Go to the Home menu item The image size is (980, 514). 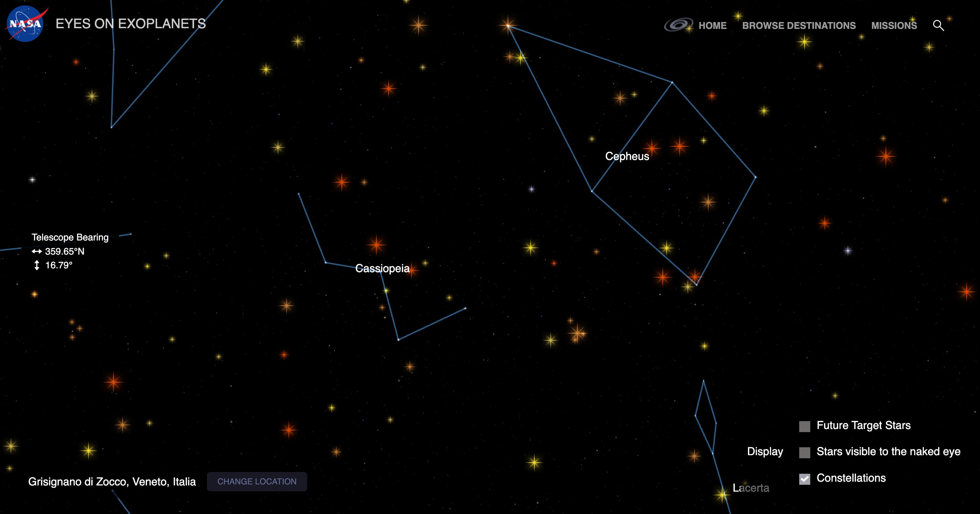click(x=712, y=25)
